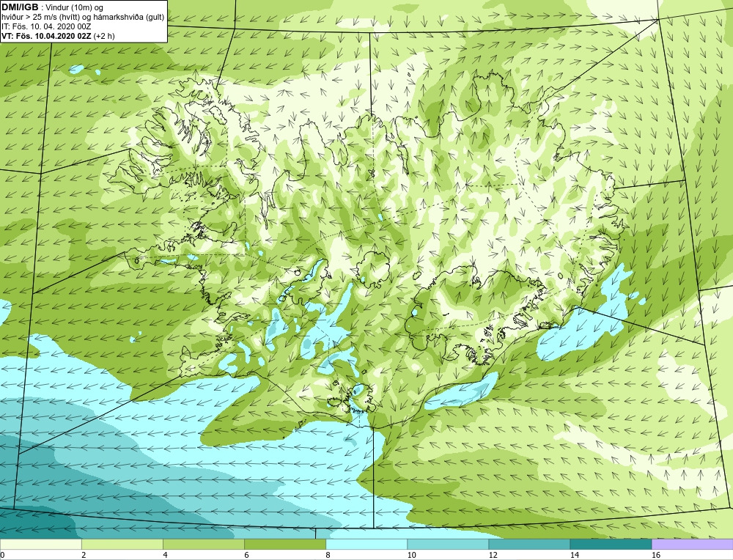
Task: Click the 'hviður > 25 m/s' legend line
Action: point(83,17)
